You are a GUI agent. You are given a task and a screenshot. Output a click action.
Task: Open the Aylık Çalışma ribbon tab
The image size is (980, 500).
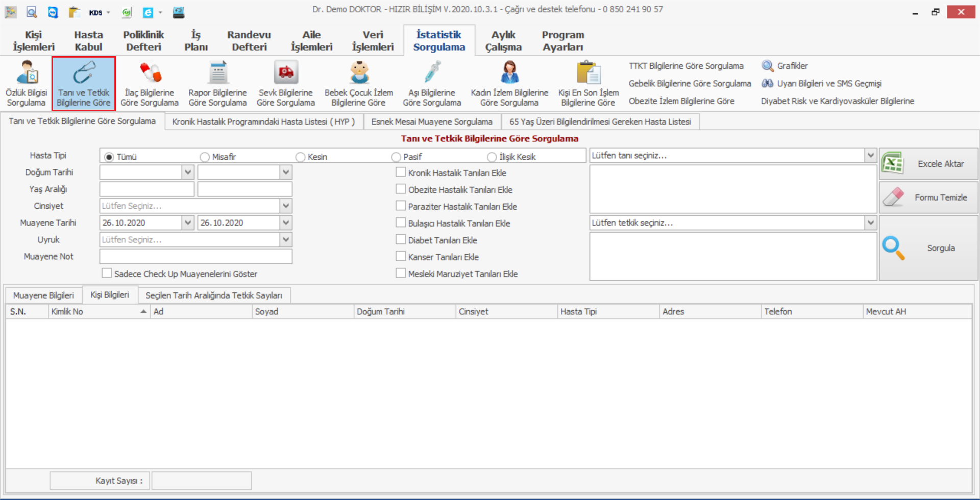[x=503, y=41]
